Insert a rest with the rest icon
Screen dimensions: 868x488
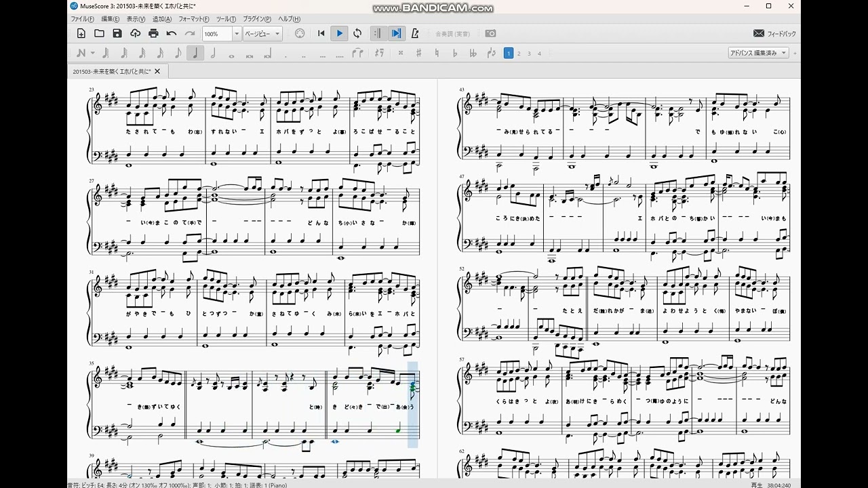[x=379, y=53]
